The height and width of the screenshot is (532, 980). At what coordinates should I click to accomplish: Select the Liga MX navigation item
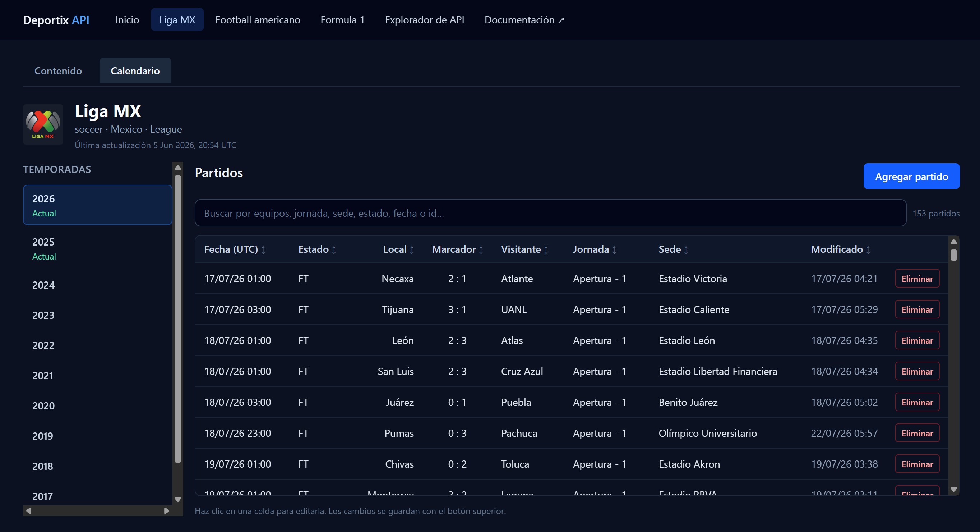(177, 20)
